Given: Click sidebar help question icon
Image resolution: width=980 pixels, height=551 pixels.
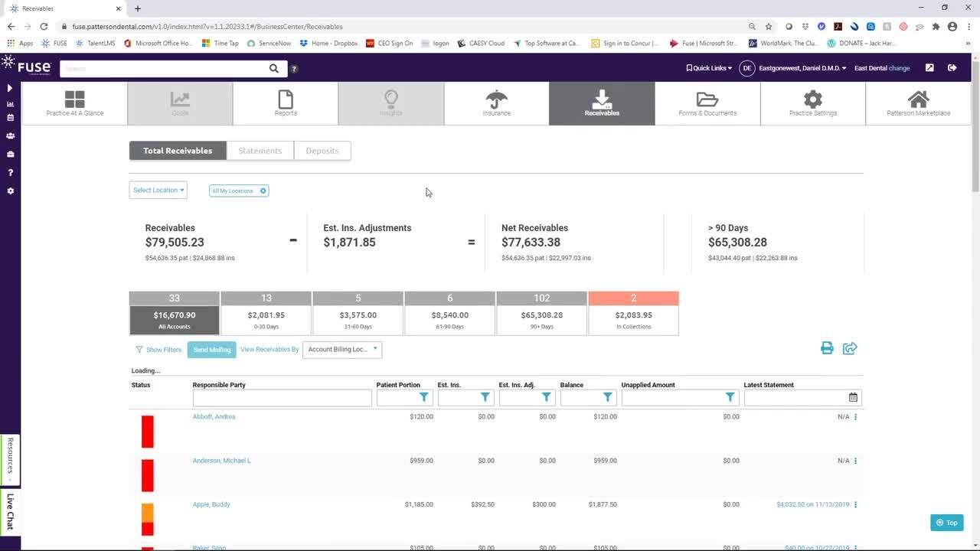Looking at the screenshot, I should [x=10, y=172].
